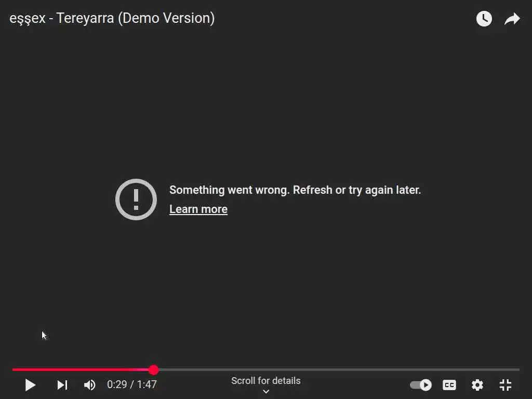
Task: Open the Settings gear menu
Action: click(477, 385)
